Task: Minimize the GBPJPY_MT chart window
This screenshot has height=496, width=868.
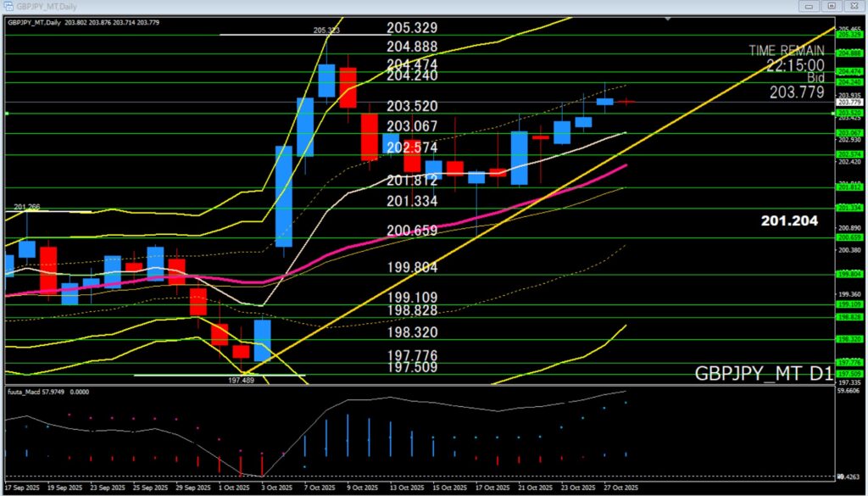Action: (x=808, y=6)
